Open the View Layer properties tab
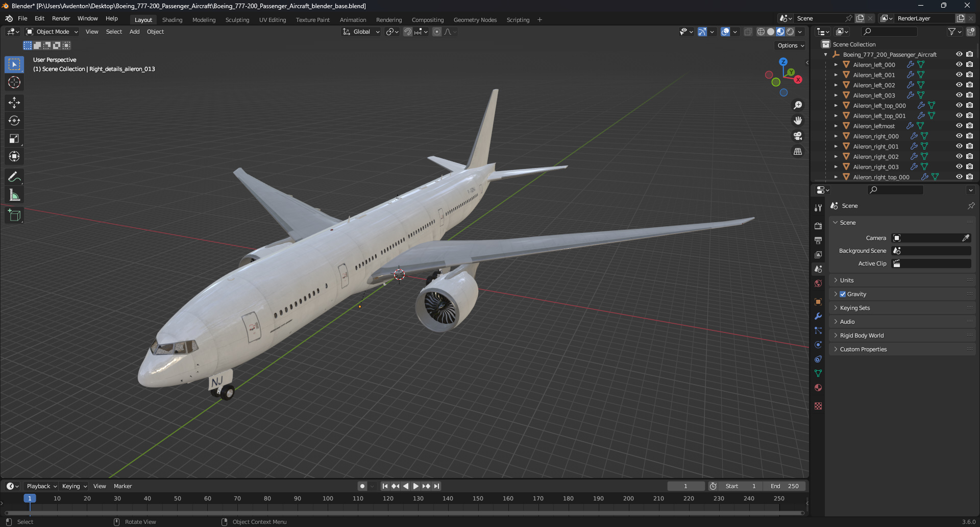 coord(818,254)
